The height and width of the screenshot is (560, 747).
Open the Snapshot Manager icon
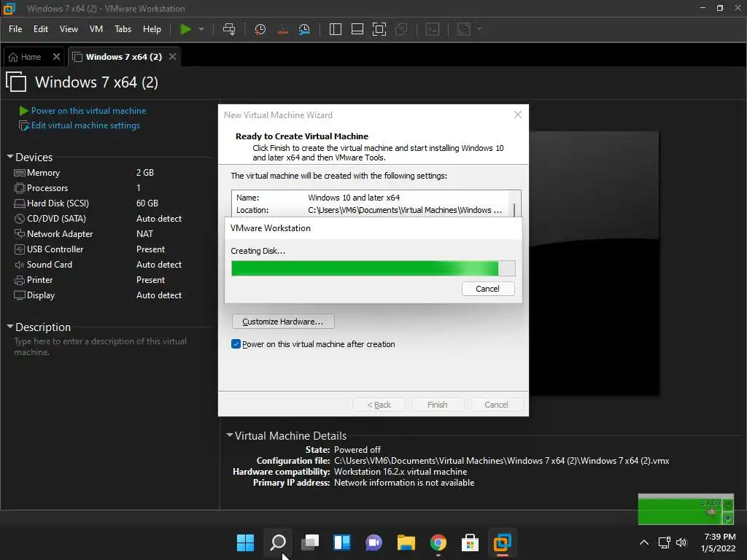coord(304,29)
